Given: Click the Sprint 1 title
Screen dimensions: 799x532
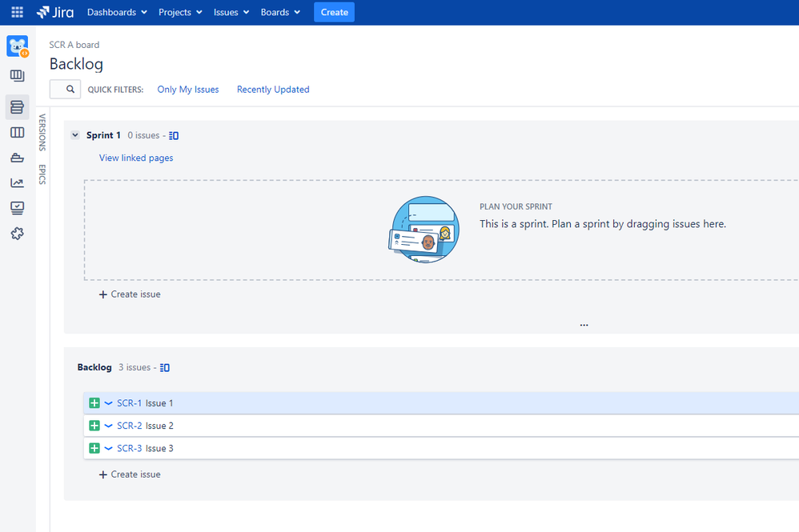Looking at the screenshot, I should [x=103, y=135].
